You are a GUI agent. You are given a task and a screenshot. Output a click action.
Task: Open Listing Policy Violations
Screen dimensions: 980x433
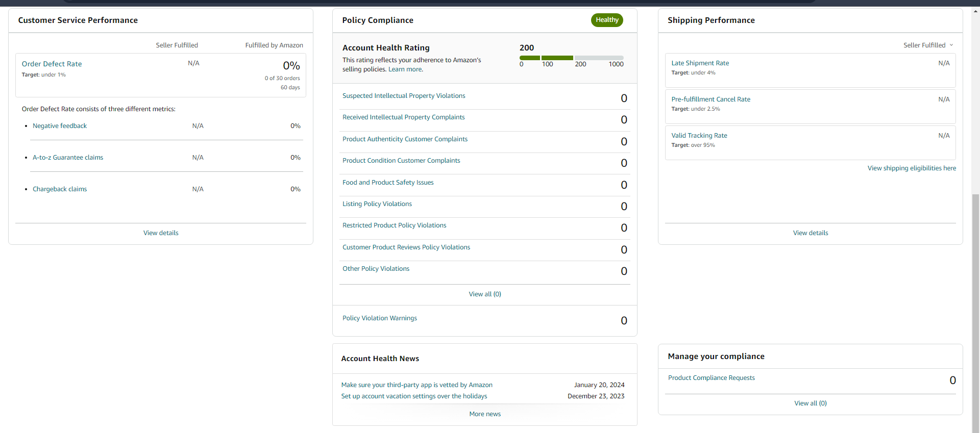pos(377,204)
